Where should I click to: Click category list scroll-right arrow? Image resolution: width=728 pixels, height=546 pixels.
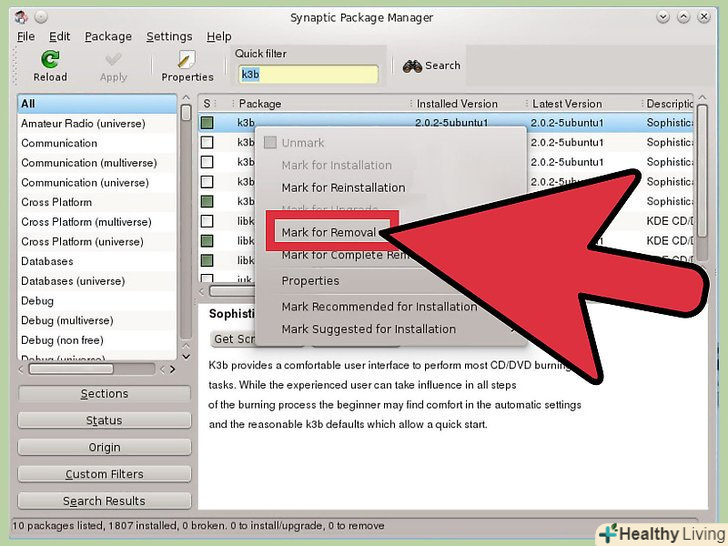[173, 370]
